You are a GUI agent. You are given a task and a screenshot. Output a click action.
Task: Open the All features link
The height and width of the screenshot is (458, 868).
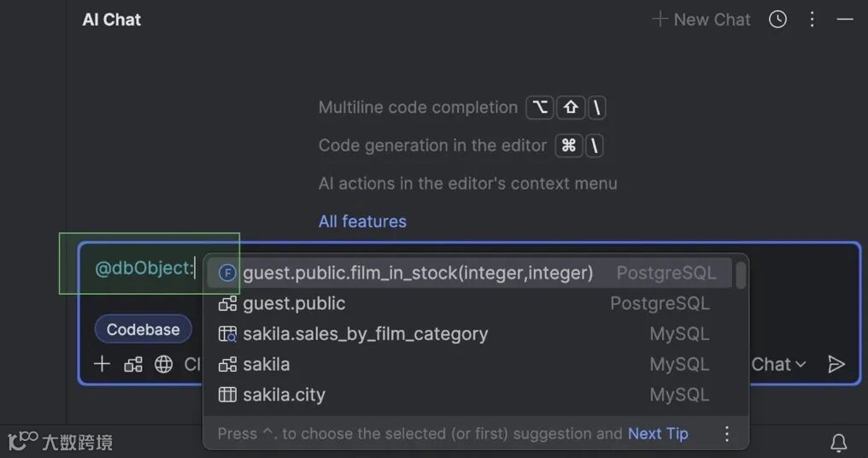(x=362, y=221)
